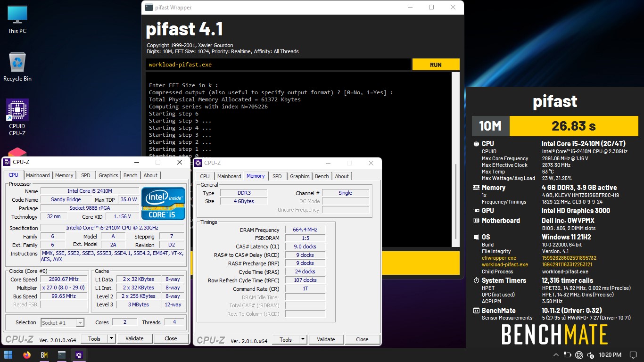Click the workload-pifast.exe command field
644x362 pixels.
(x=278, y=65)
